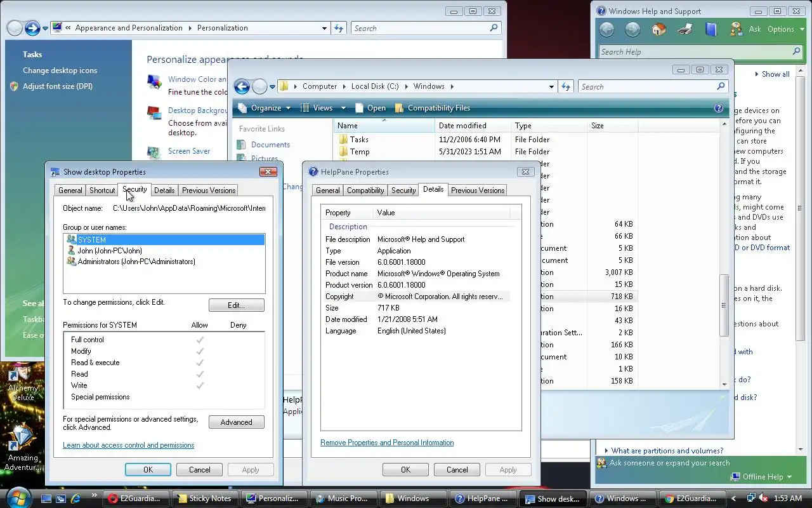
Task: Click the Search Help input field
Action: [x=695, y=51]
